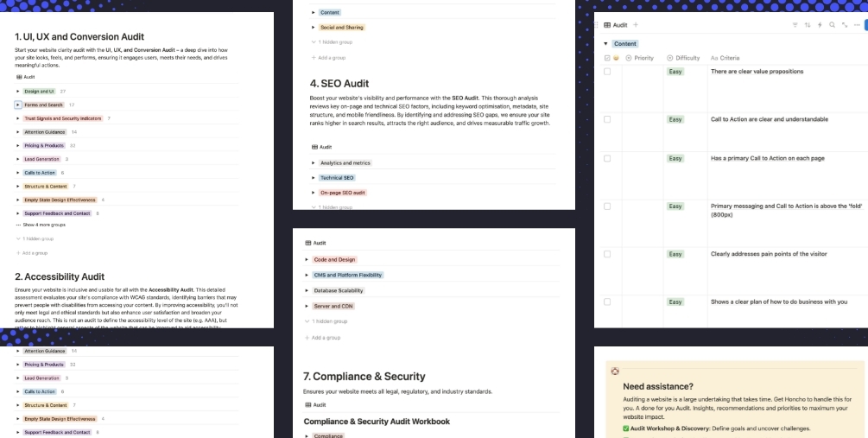Tick checkbox for Call to Action are clear row

607,119
